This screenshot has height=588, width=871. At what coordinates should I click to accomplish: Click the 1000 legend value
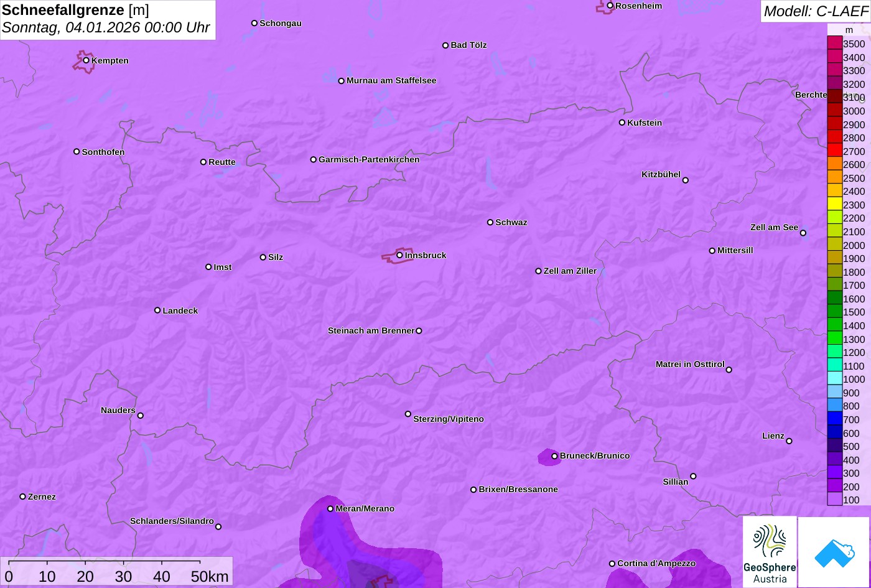click(854, 379)
